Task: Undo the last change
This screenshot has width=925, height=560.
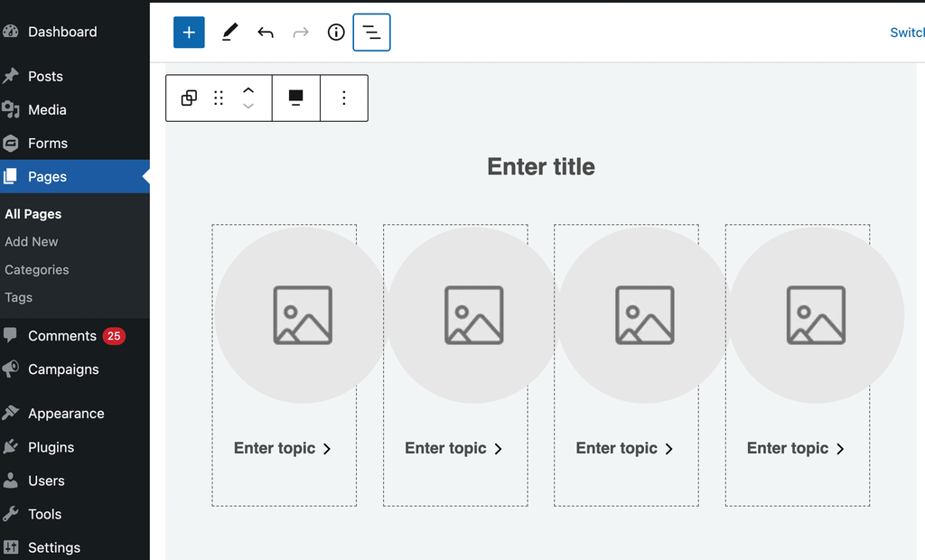Action: tap(266, 33)
